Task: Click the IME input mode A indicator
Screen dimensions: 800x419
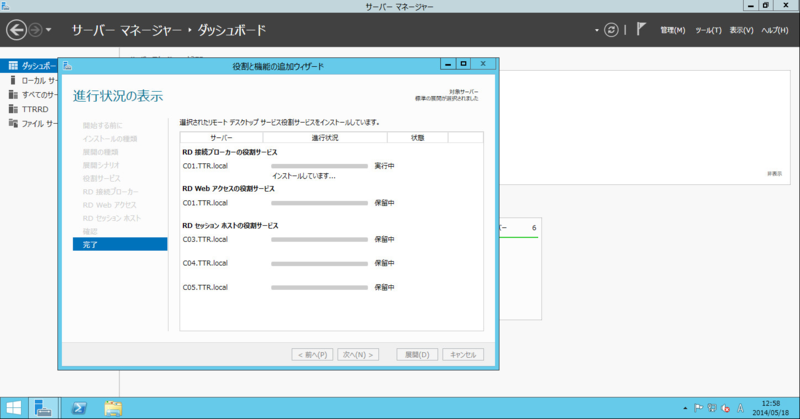Action: point(740,408)
